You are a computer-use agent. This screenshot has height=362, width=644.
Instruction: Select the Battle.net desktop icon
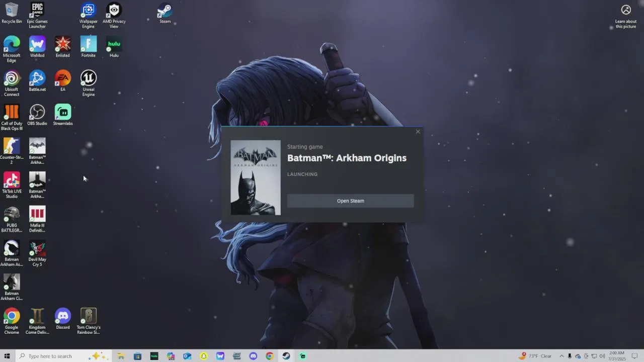37,81
